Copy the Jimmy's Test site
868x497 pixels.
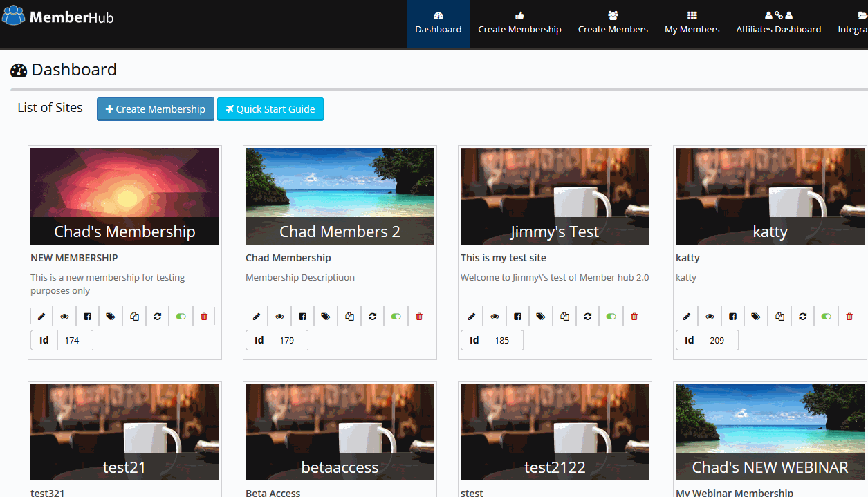[x=564, y=316]
